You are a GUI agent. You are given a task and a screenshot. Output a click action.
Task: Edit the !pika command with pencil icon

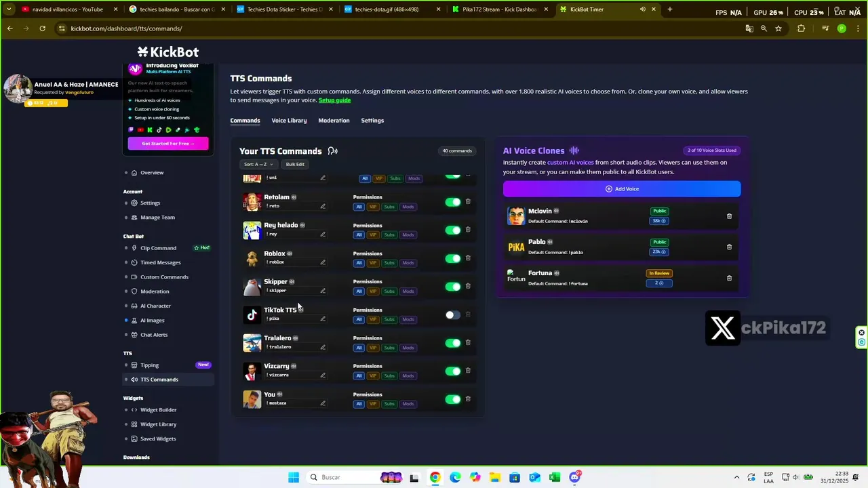pyautogui.click(x=323, y=319)
